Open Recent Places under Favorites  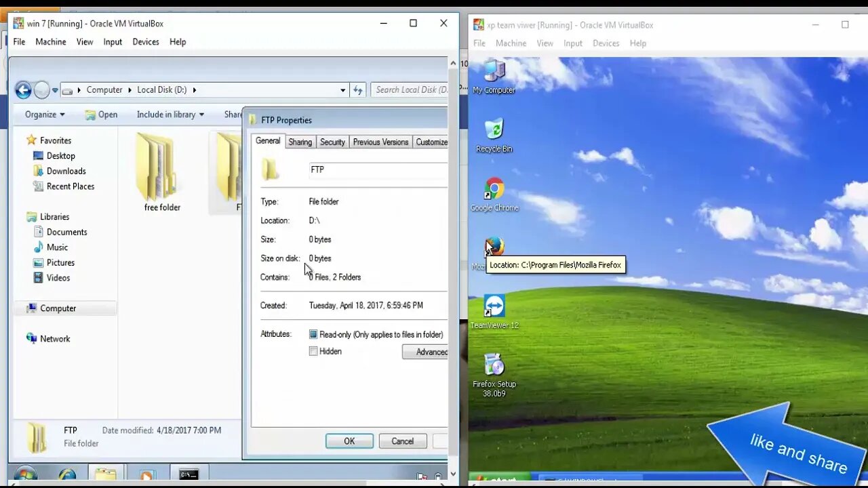coord(71,186)
